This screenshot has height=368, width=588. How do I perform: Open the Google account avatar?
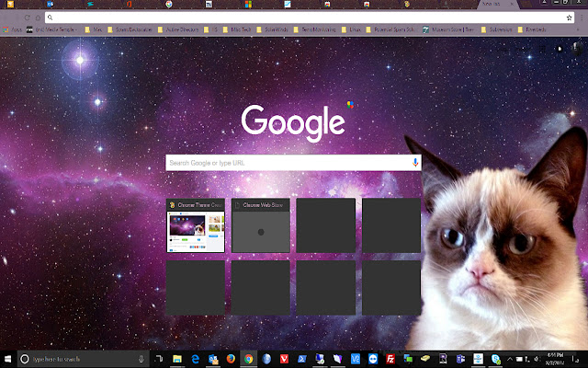(578, 49)
